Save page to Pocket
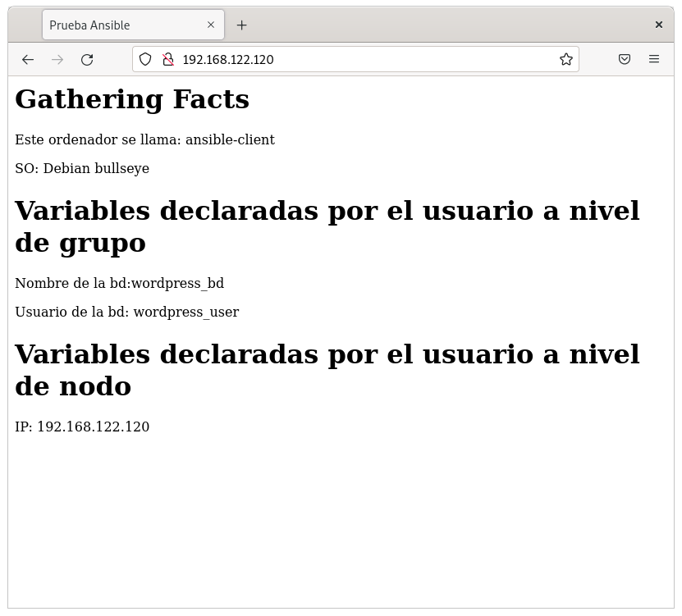This screenshot has width=682, height=616. (625, 59)
